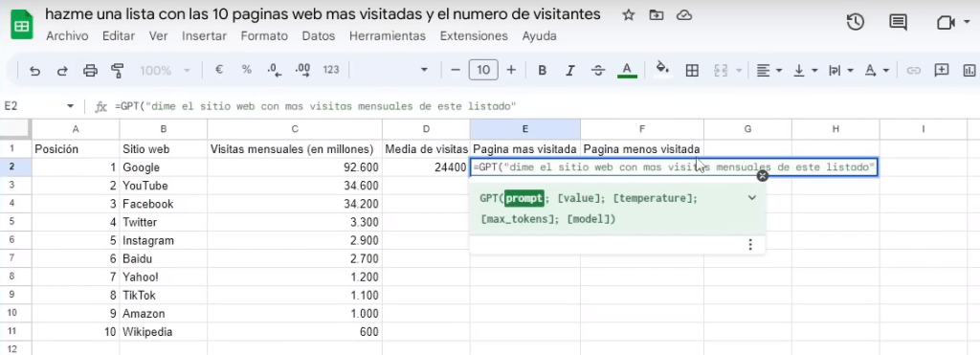
Task: Expand the Name box E2 dropdown
Action: coord(71,107)
